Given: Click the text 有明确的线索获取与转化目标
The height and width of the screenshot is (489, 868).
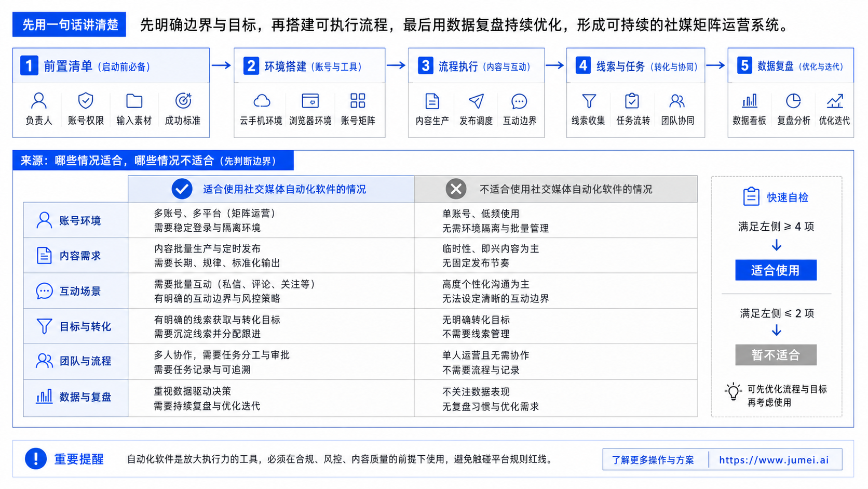Looking at the screenshot, I should [217, 320].
